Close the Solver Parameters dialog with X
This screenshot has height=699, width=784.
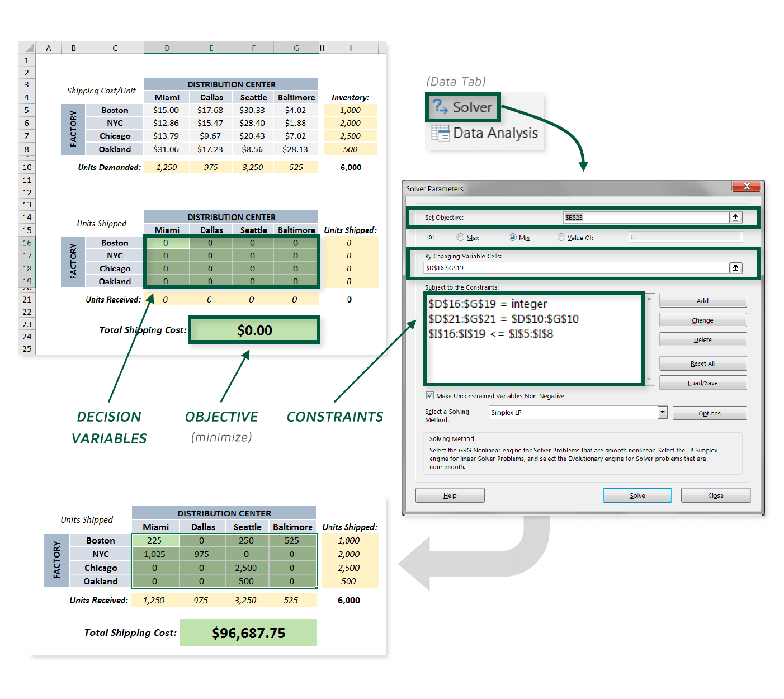click(747, 186)
